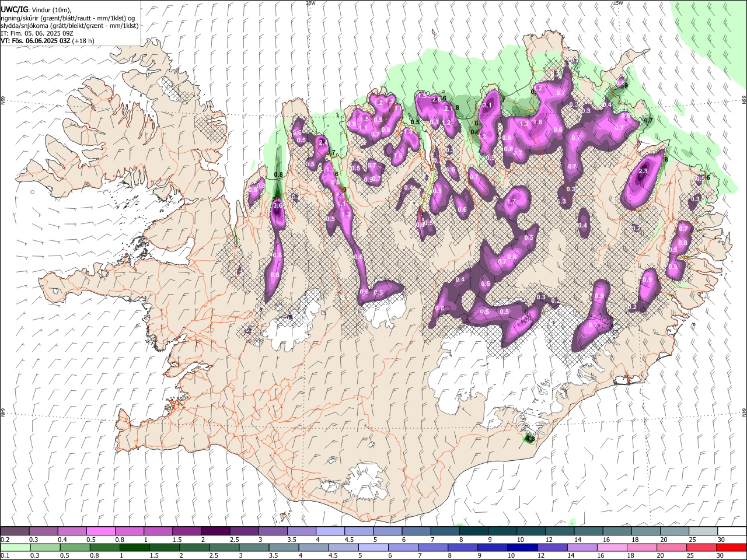
Task: Click the 25 label on the lower scale
Action: [x=690, y=555]
